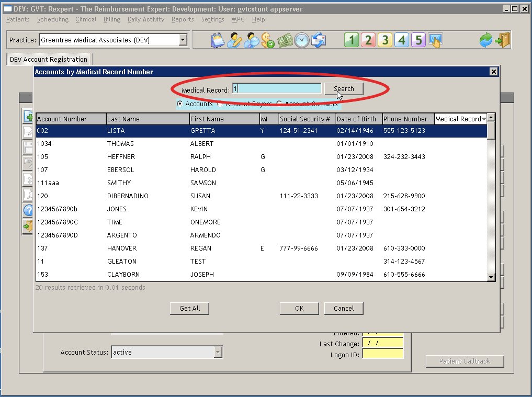Open the Account Status dropdown
This screenshot has width=532, height=397.
218,352
